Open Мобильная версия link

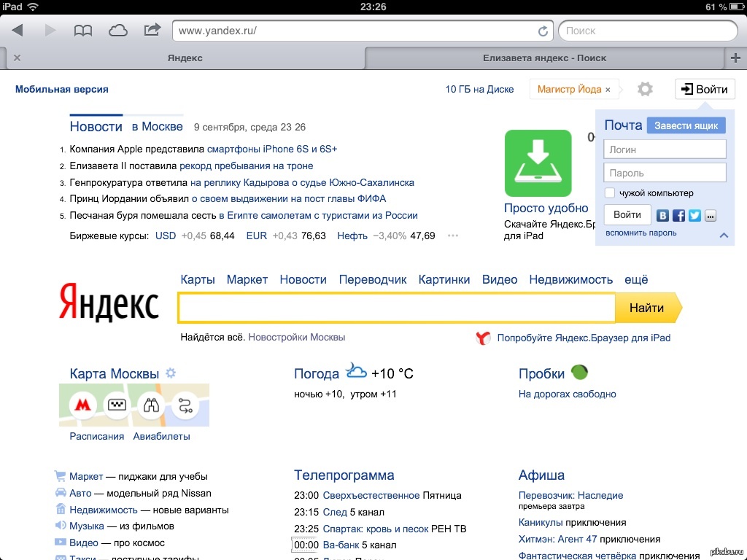coord(61,89)
